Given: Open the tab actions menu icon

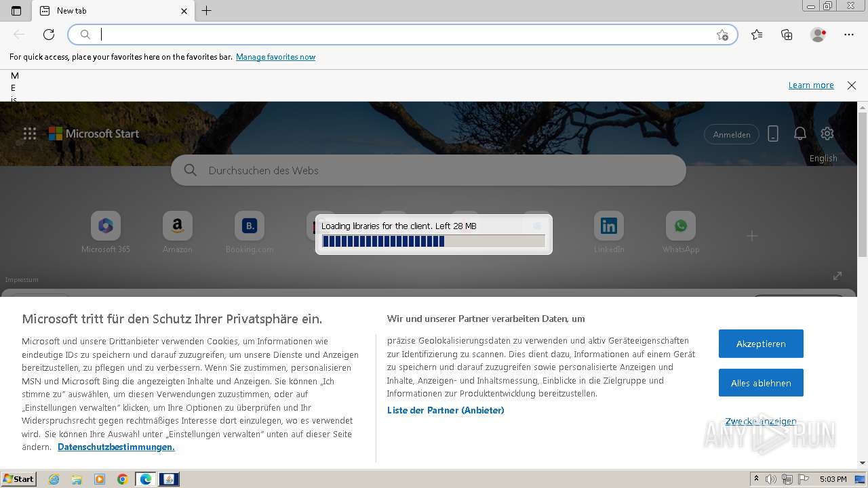Looking at the screenshot, I should coord(16,11).
